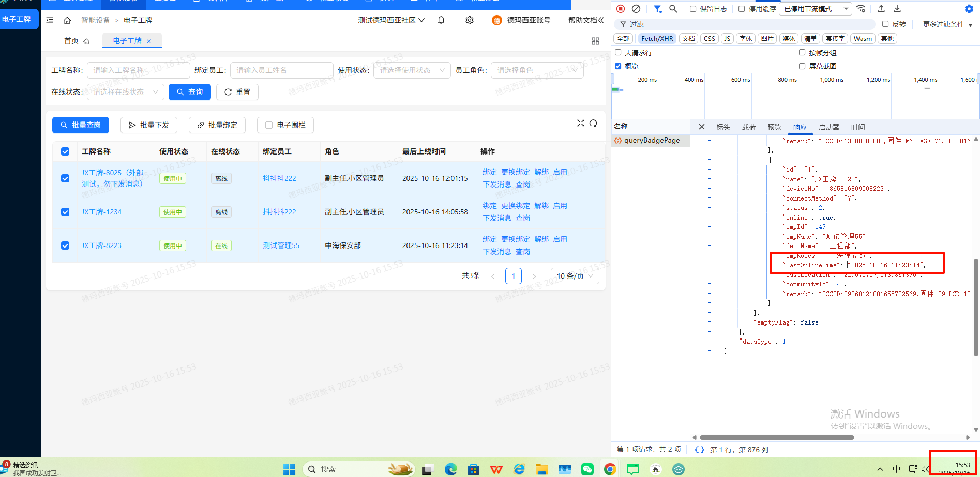Clear the network log in DevTools
This screenshot has width=980, height=477.
636,9
